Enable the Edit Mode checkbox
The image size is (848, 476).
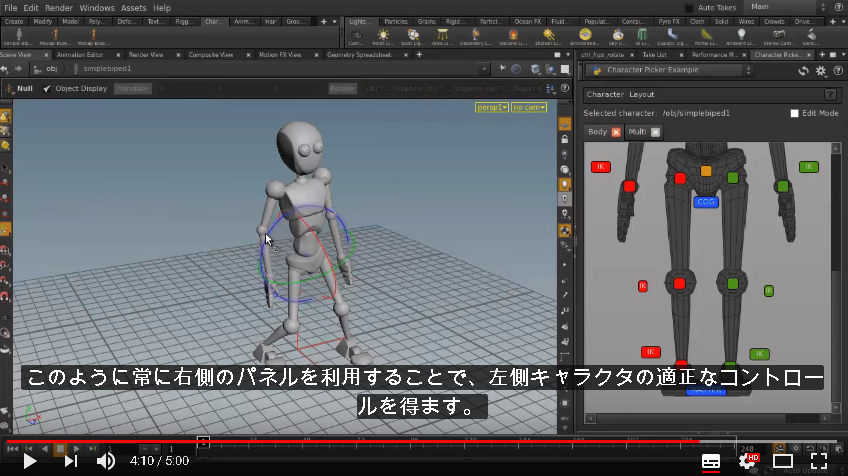(794, 113)
